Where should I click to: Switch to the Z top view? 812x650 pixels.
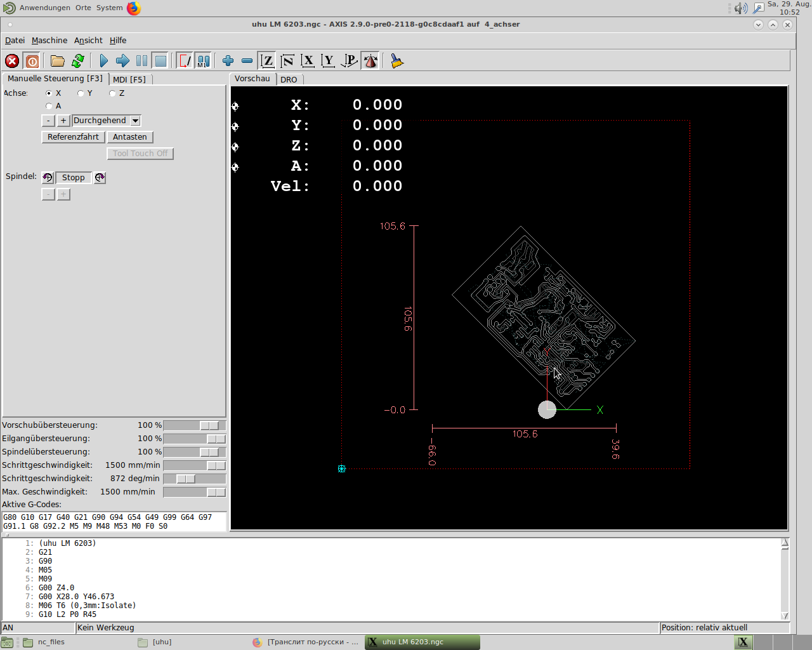click(x=267, y=61)
